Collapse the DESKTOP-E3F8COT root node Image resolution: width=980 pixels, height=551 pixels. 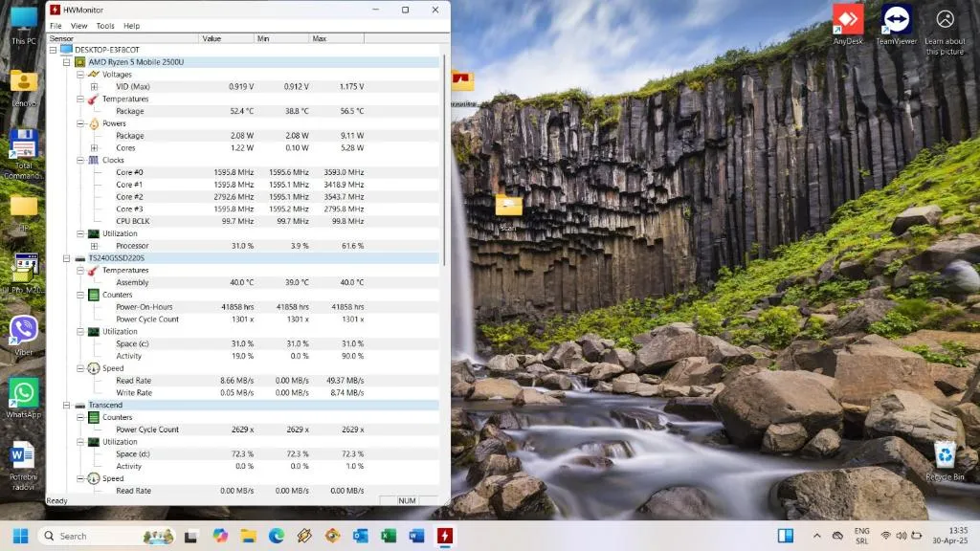pyautogui.click(x=54, y=50)
